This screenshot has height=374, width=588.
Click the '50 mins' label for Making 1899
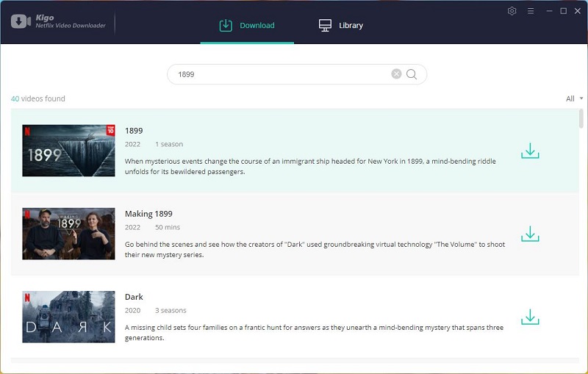coord(168,228)
